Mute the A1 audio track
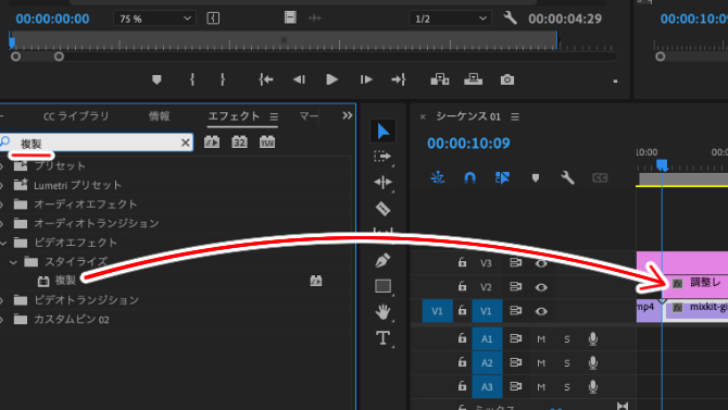 click(x=541, y=339)
